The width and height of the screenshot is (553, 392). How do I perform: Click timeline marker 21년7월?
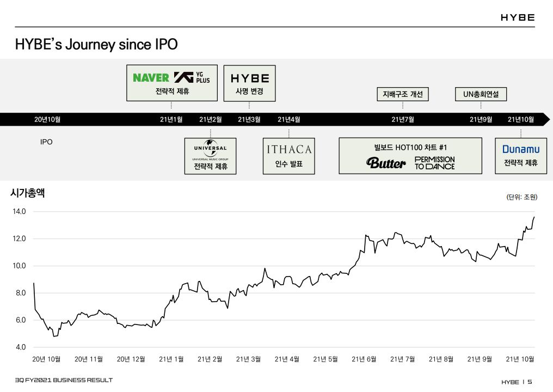pyautogui.click(x=403, y=119)
